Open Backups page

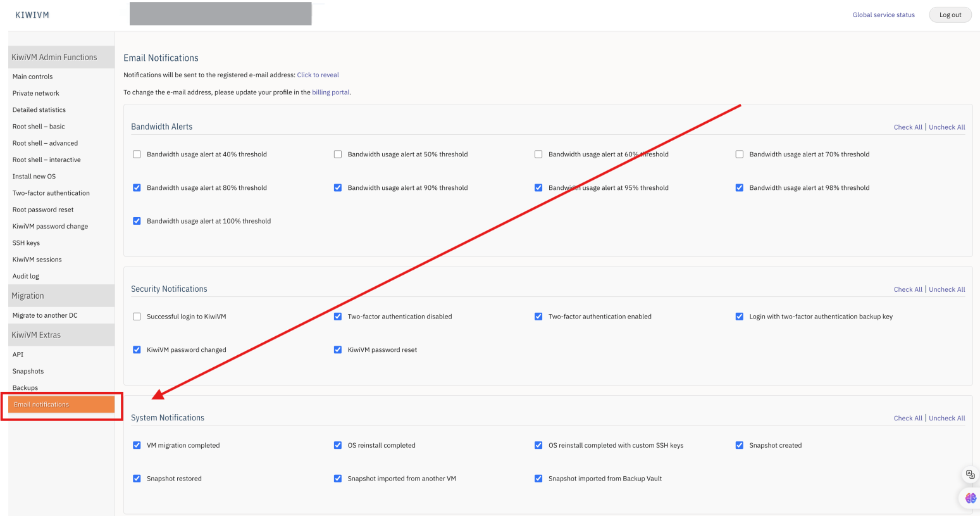(25, 387)
